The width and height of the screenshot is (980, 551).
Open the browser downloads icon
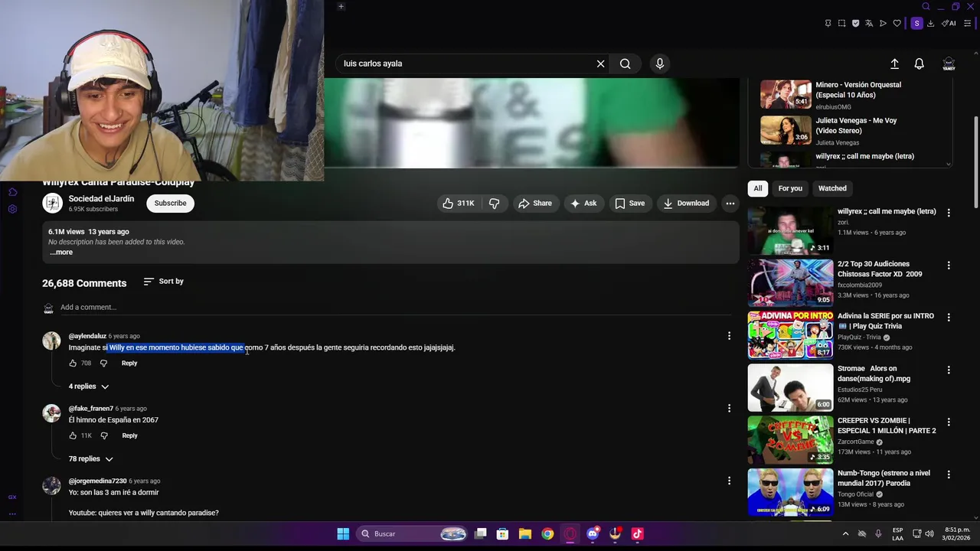click(930, 24)
